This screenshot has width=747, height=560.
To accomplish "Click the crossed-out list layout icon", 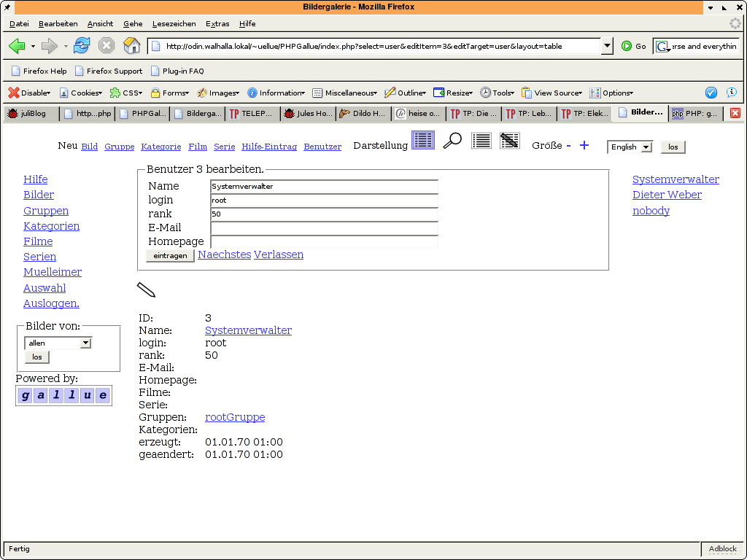I will click(509, 141).
